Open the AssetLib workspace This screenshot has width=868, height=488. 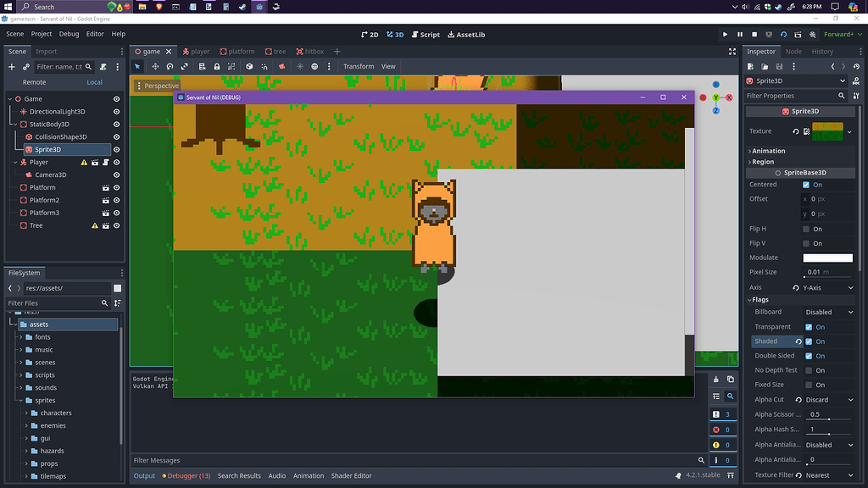pyautogui.click(x=465, y=35)
